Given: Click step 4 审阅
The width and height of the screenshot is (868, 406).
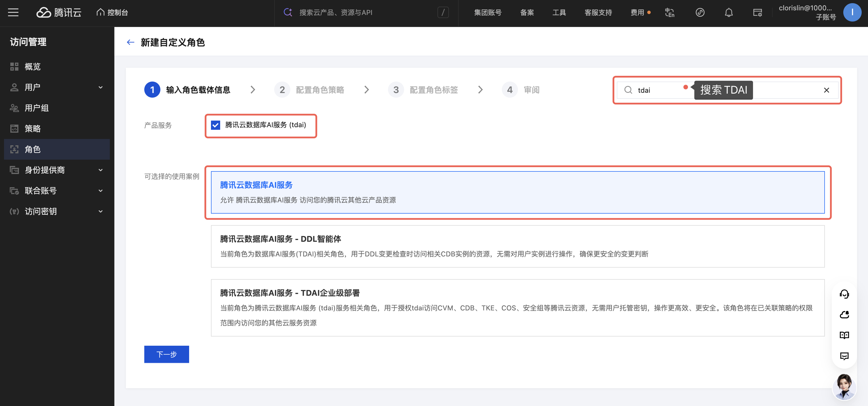Looking at the screenshot, I should pos(521,90).
